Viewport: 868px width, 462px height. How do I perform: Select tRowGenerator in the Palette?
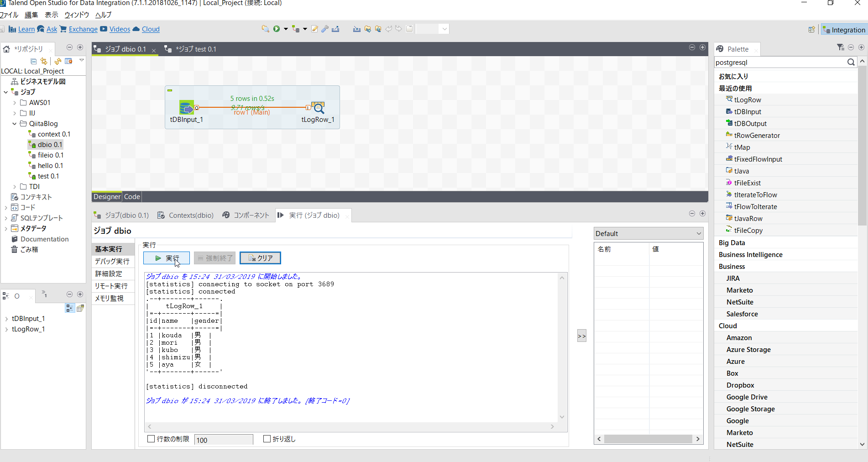click(x=757, y=136)
